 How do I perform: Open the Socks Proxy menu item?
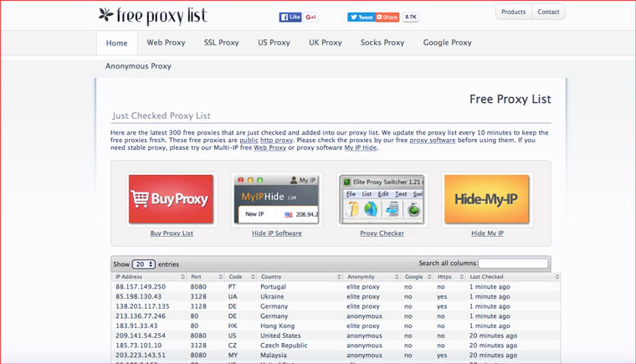tap(382, 43)
